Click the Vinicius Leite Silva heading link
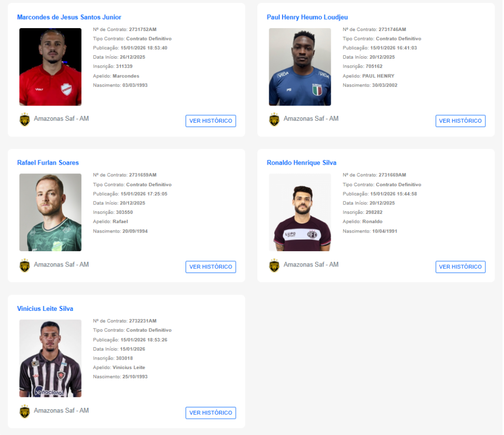 click(45, 309)
